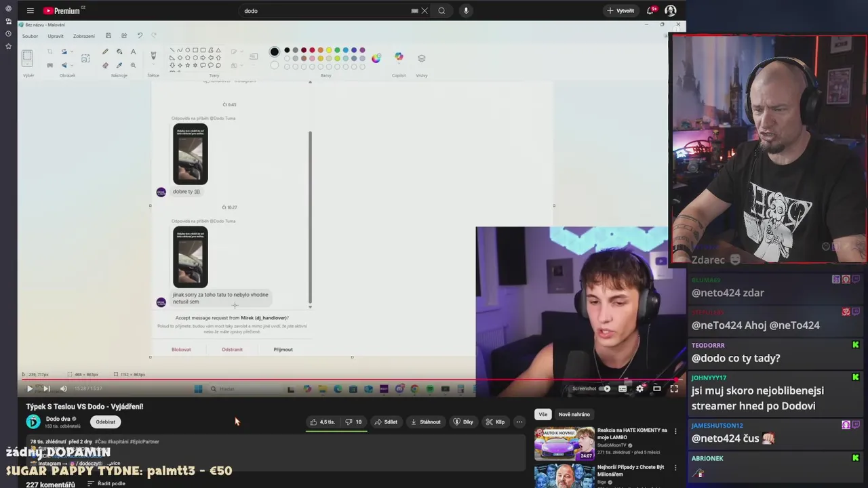
Task: Dislike the video (10)
Action: click(x=353, y=422)
